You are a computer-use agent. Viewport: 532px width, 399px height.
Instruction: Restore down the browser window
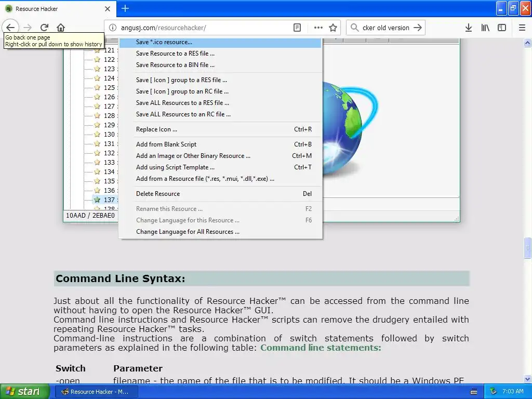point(513,8)
